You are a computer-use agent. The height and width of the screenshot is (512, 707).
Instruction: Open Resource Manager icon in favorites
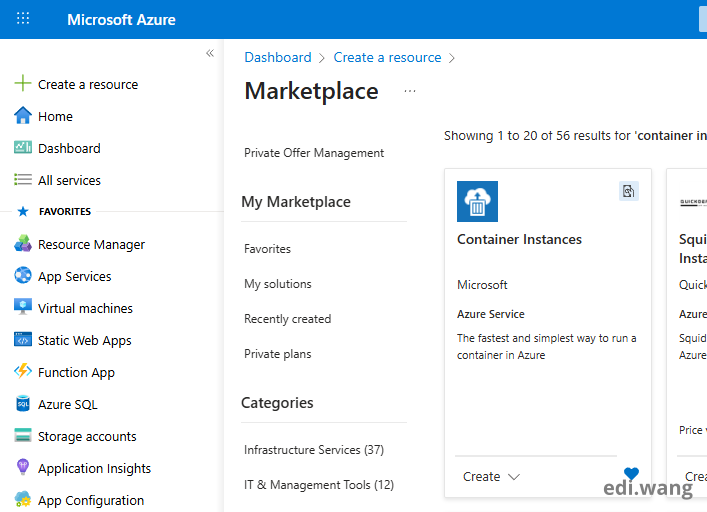coord(23,244)
